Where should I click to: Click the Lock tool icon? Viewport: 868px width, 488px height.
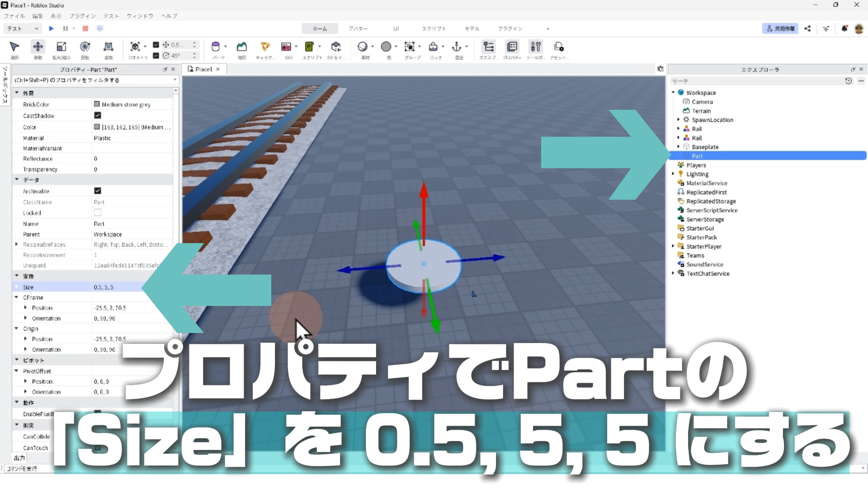[433, 47]
